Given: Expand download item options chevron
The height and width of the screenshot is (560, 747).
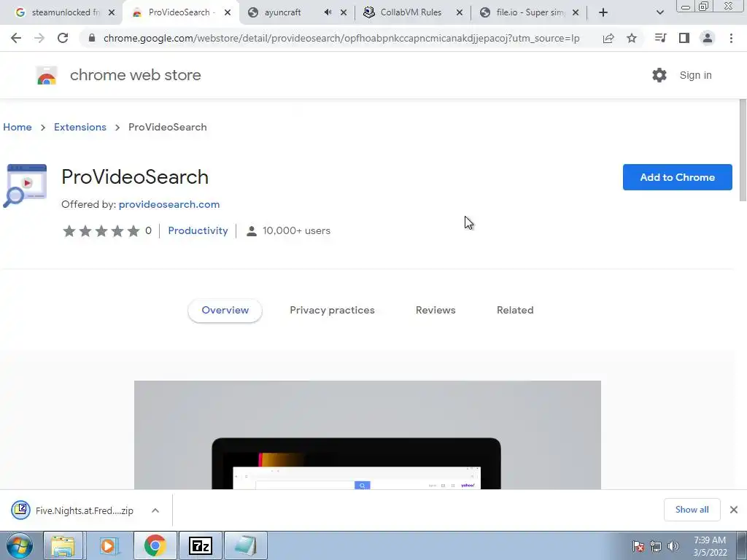Looking at the screenshot, I should [155, 510].
